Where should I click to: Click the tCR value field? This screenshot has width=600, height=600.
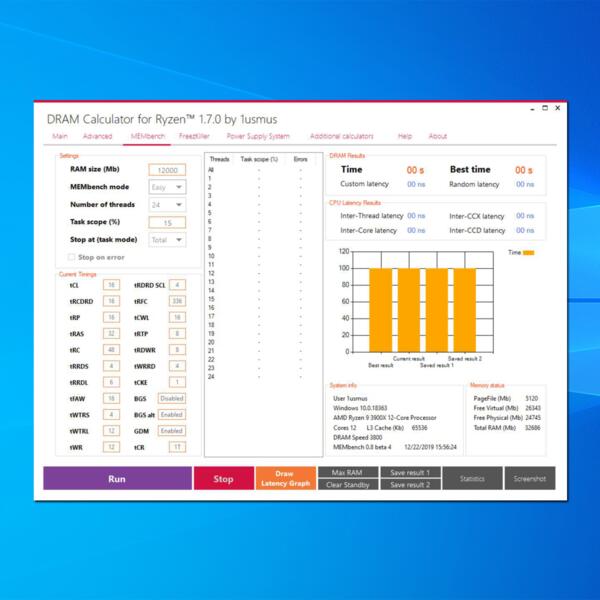point(177,447)
